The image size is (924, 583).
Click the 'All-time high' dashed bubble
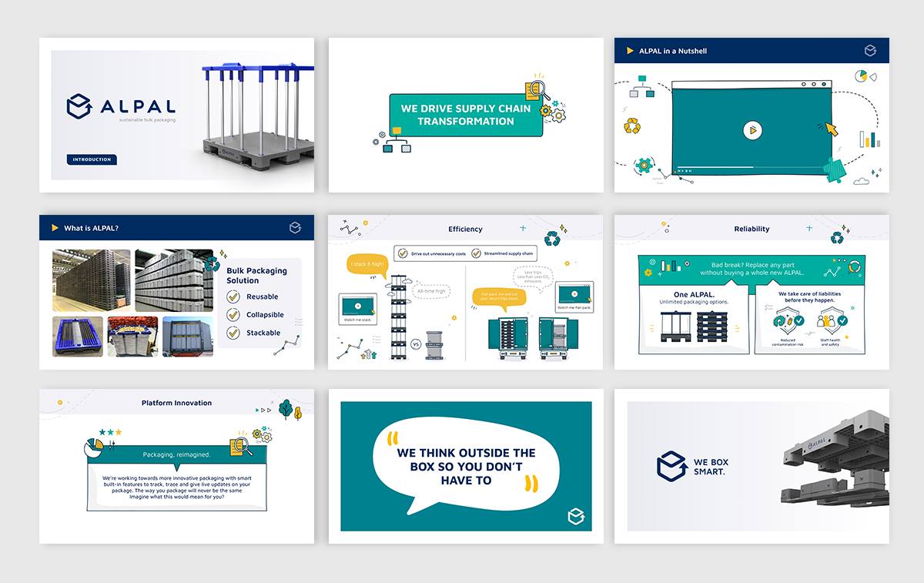[430, 292]
